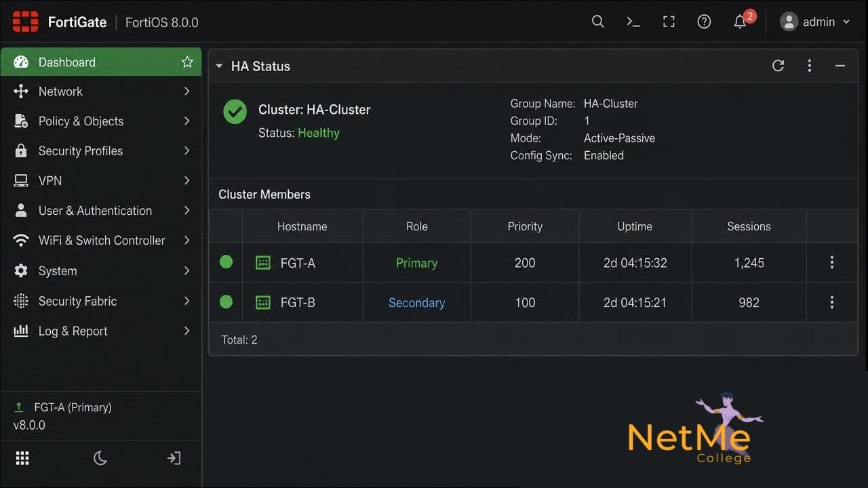Click the FGT-A device icon
Image resolution: width=868 pixels, height=488 pixels.
click(262, 263)
